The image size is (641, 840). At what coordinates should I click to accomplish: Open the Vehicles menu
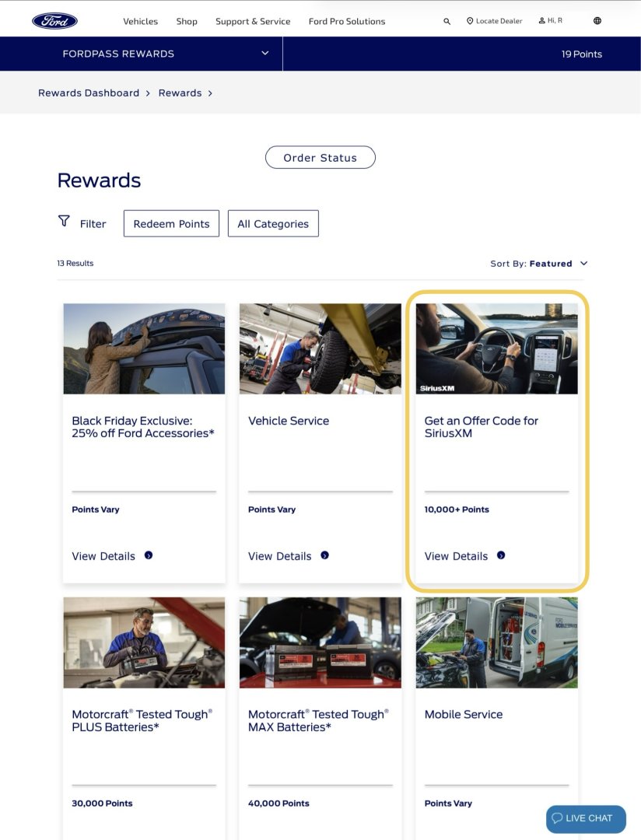[x=141, y=22]
